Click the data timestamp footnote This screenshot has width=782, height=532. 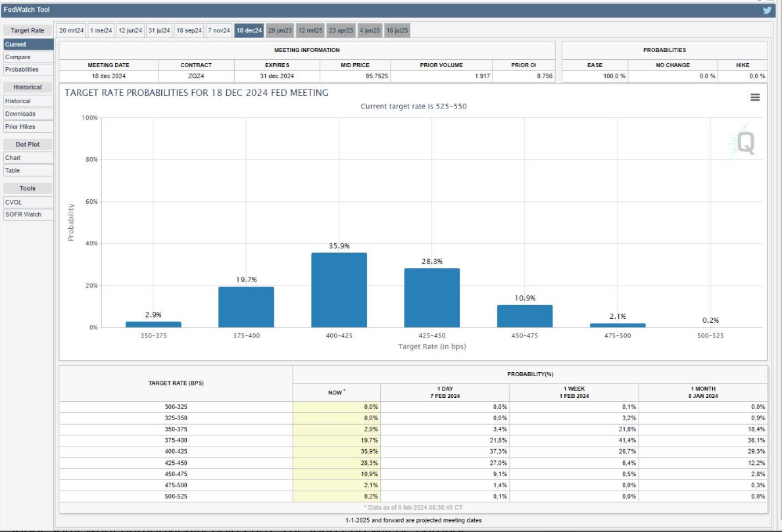point(414,508)
